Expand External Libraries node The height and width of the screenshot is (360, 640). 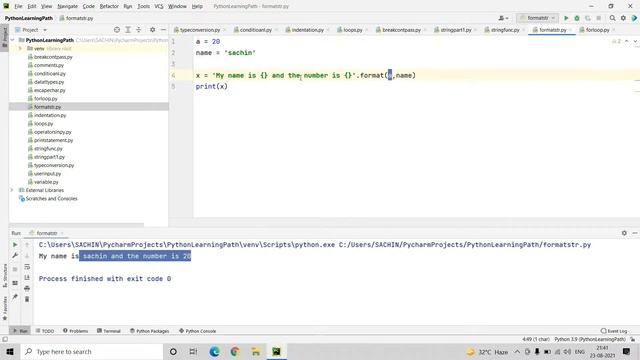12,190
